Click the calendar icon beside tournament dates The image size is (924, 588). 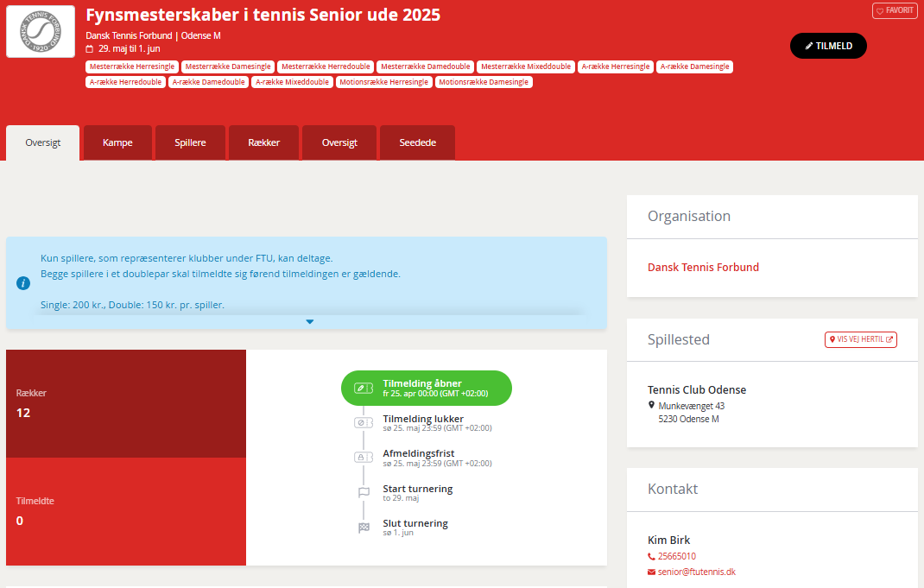click(x=90, y=49)
